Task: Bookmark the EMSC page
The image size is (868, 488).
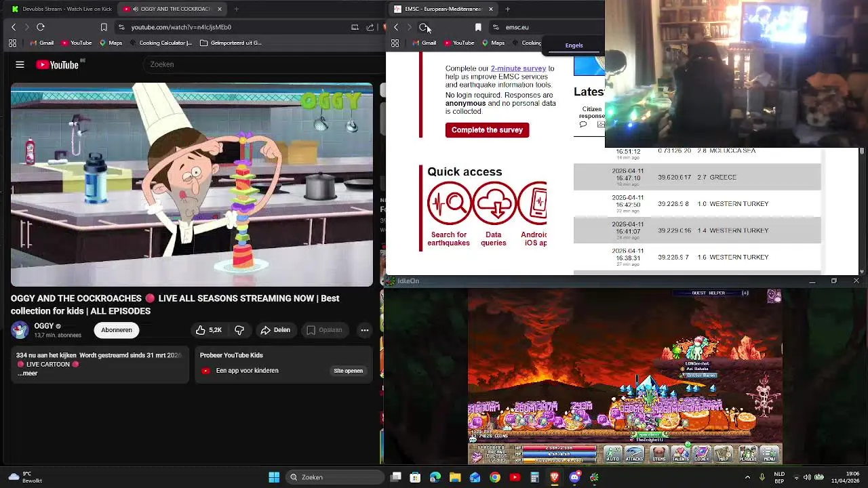Action: coord(478,27)
